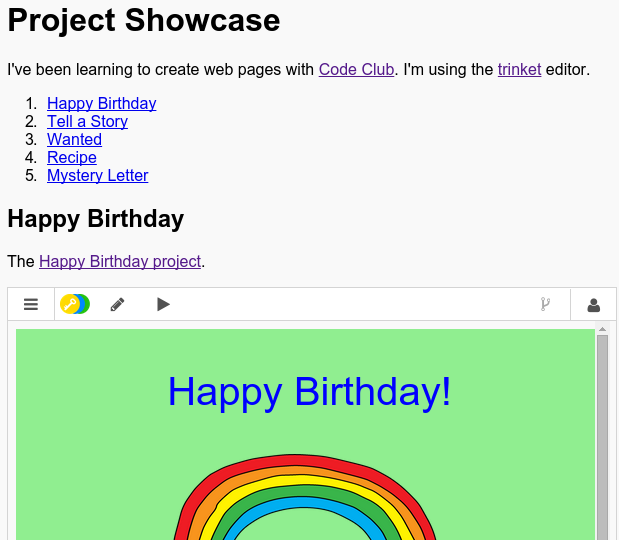Follow the trinket link in the intro
The width and height of the screenshot is (619, 540).
point(519,69)
